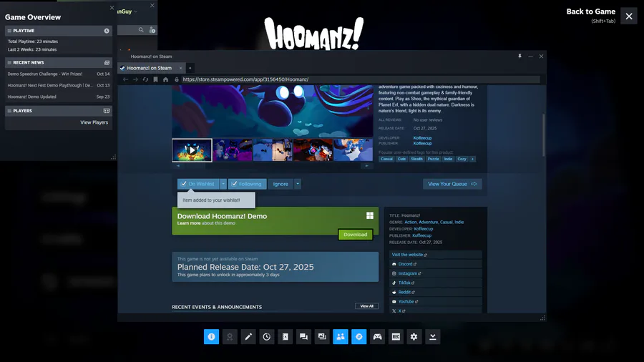The image size is (644, 362).
Task: Click the store page vertical scrollbar
Action: click(544, 135)
